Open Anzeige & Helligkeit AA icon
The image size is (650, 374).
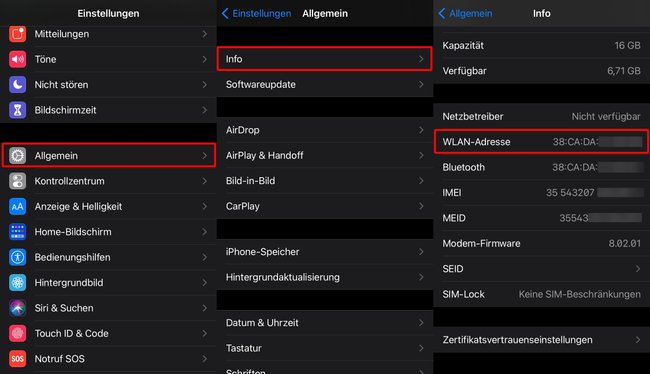(17, 206)
